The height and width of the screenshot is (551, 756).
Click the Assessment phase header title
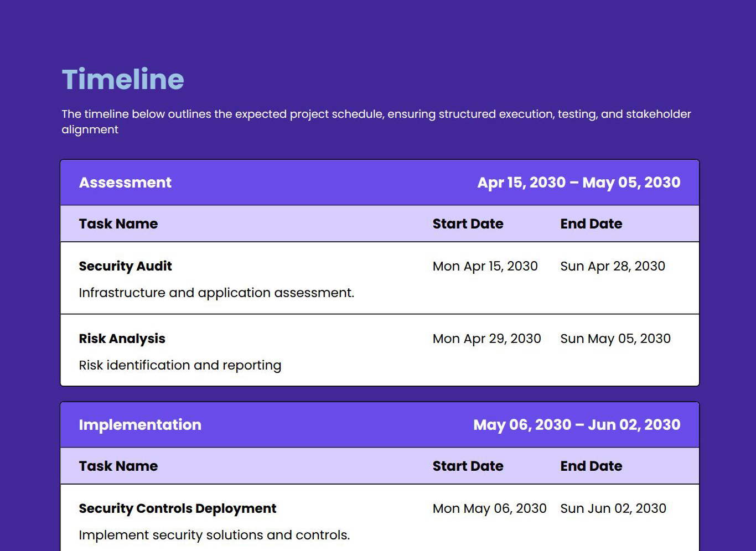point(125,183)
